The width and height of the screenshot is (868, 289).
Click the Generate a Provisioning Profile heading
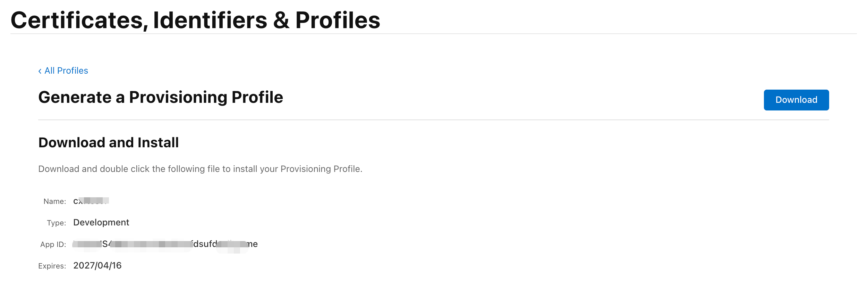161,97
